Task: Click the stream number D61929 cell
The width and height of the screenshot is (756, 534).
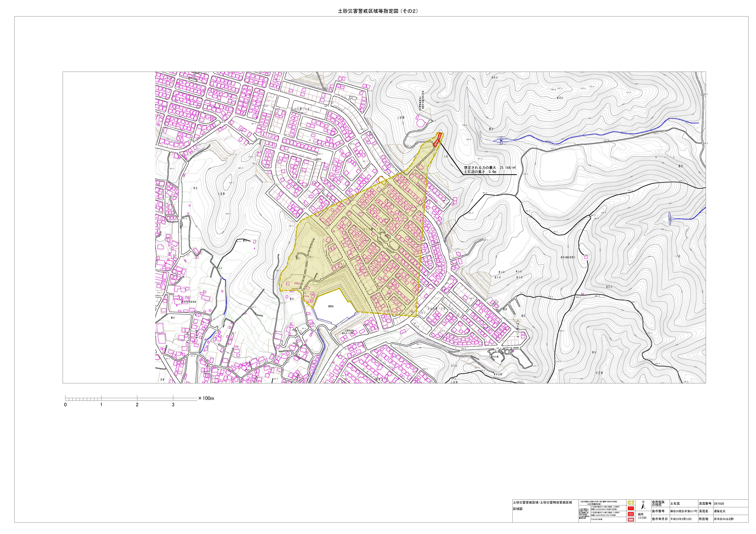Action: 719,504
